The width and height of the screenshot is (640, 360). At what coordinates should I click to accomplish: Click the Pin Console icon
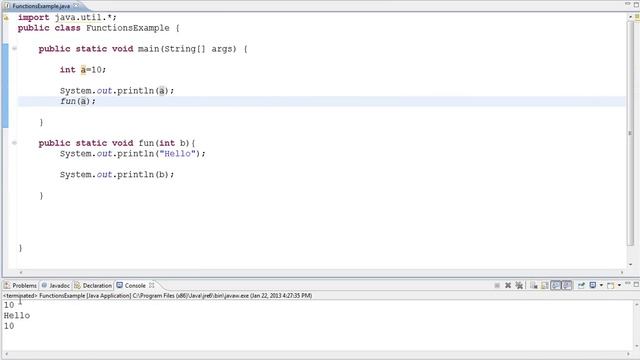(581, 285)
